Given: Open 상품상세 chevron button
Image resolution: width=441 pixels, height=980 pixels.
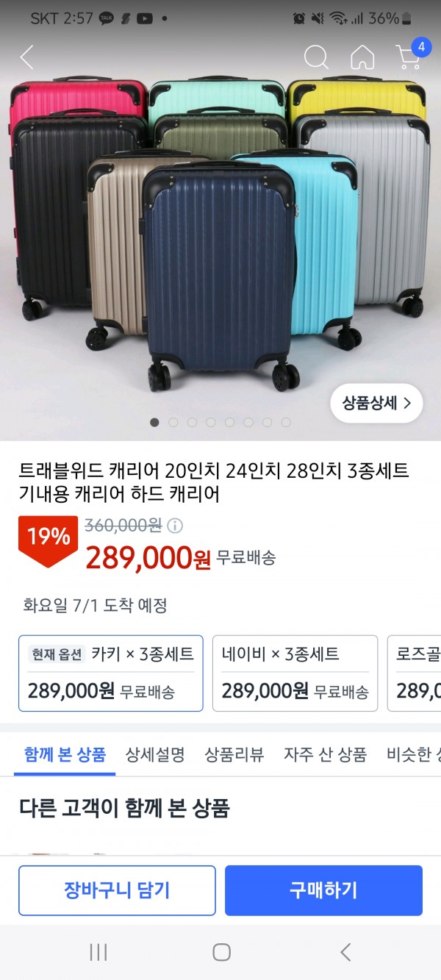Looking at the screenshot, I should coord(376,403).
